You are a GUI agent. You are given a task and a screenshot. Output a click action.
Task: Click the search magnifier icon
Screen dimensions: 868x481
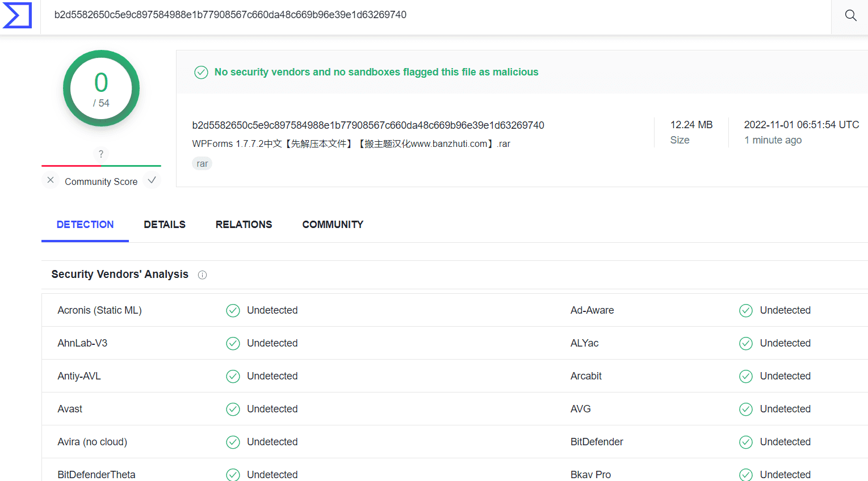point(850,15)
